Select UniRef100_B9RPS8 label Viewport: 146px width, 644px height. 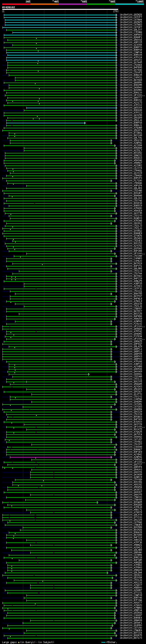[131, 123]
